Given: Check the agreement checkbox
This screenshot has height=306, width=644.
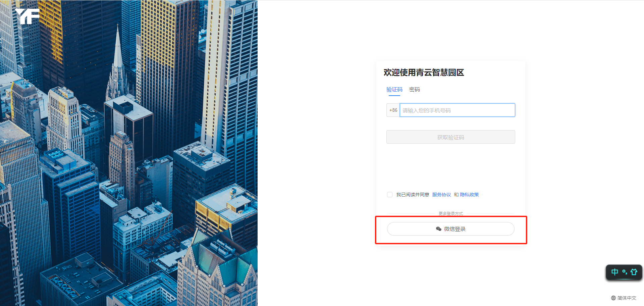Looking at the screenshot, I should tap(390, 195).
